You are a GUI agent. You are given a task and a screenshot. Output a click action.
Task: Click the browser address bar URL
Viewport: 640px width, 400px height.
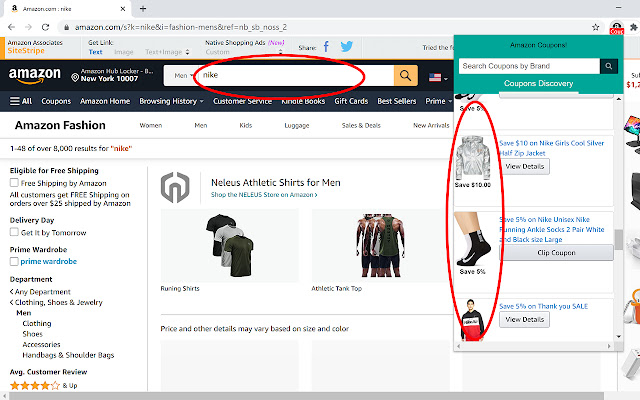click(x=181, y=27)
